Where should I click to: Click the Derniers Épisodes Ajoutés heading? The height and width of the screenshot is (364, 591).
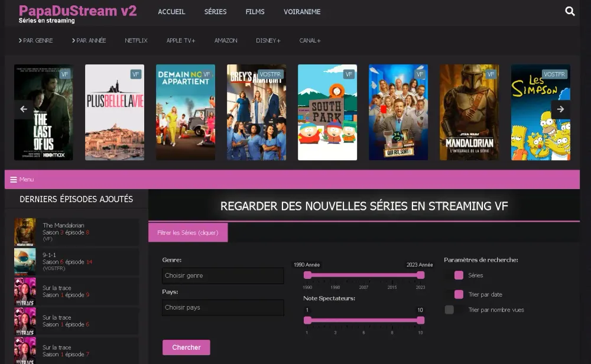pyautogui.click(x=76, y=199)
